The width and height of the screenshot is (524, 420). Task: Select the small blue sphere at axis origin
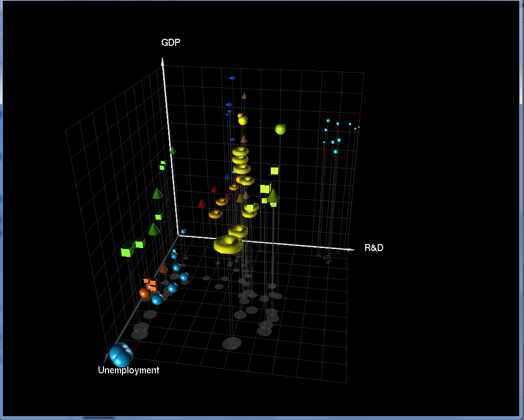[183, 231]
